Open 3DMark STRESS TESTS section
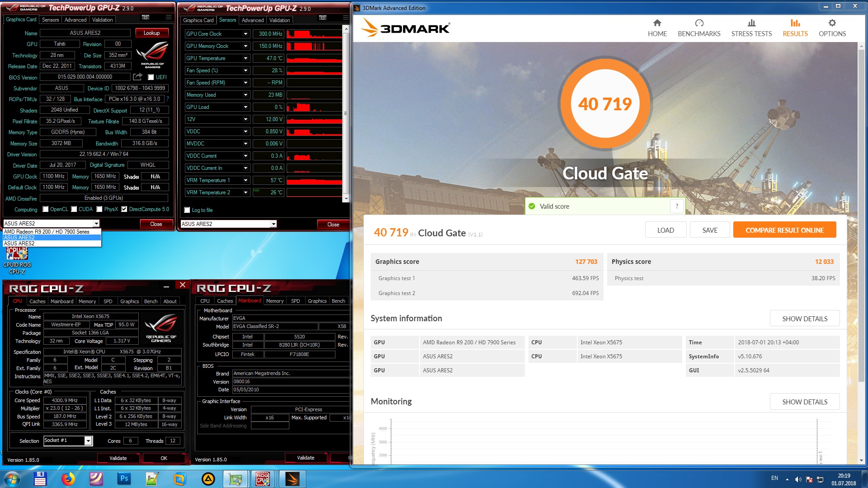 point(751,28)
